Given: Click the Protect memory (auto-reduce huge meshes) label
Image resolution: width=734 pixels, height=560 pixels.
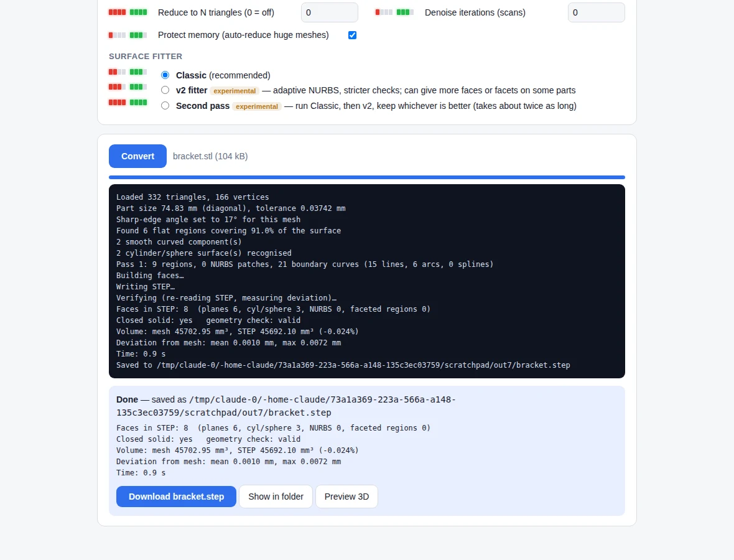Looking at the screenshot, I should (x=243, y=35).
